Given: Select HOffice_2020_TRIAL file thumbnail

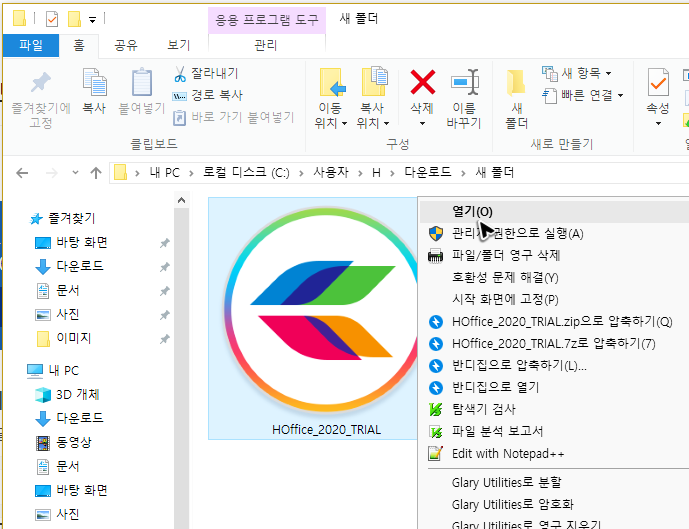Looking at the screenshot, I should [x=313, y=318].
